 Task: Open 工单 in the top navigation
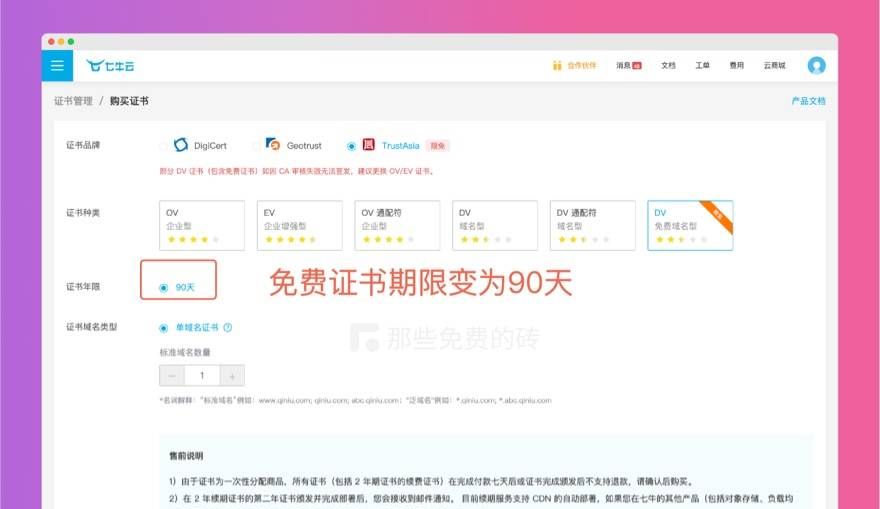click(x=702, y=66)
